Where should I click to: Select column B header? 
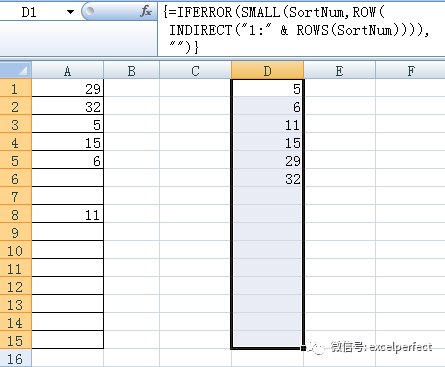132,70
